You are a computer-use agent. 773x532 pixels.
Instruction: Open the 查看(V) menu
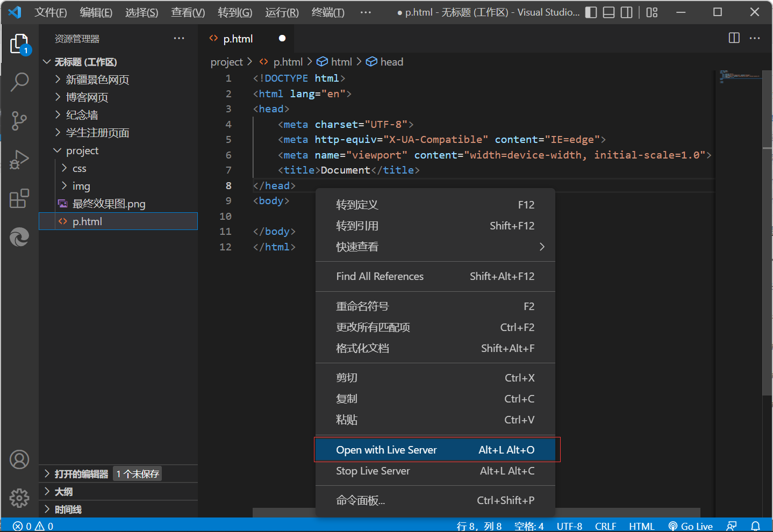coord(188,12)
